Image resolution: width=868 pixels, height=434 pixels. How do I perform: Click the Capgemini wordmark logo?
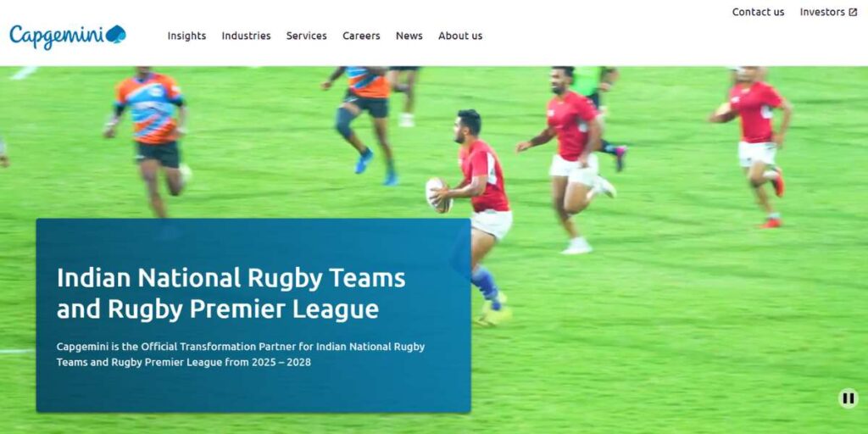68,36
